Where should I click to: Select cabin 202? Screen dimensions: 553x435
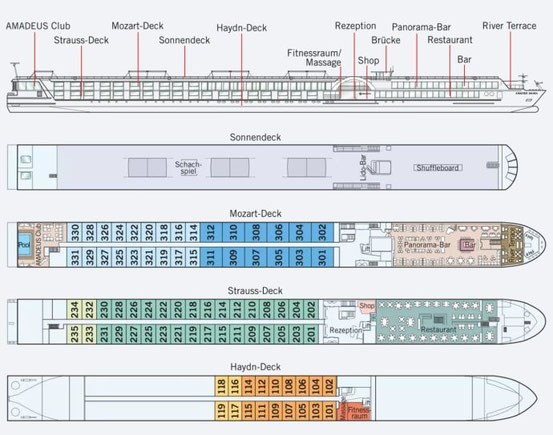[x=311, y=310]
